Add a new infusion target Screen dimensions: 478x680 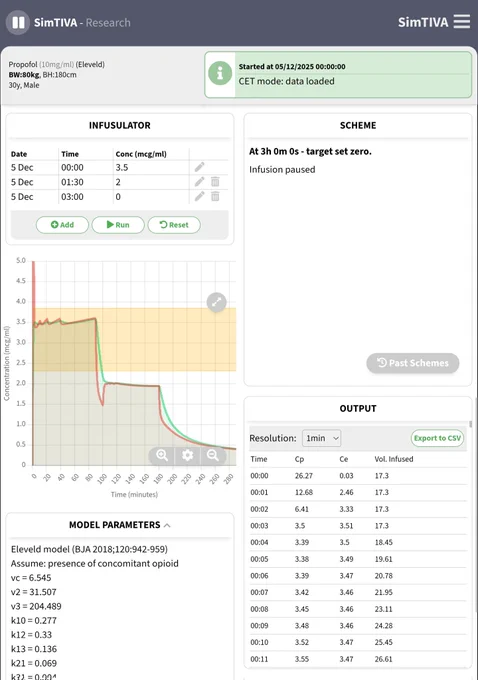pos(62,225)
